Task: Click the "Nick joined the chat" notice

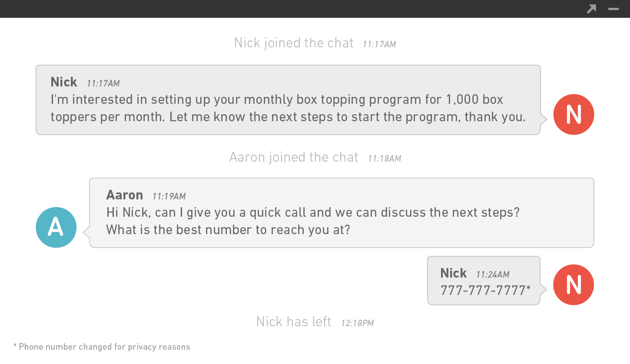Action: (294, 43)
